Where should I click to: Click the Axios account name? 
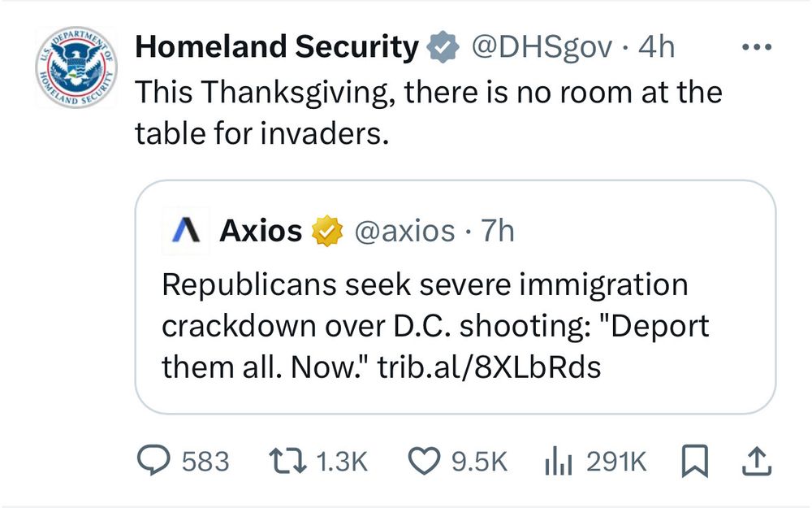coord(261,232)
